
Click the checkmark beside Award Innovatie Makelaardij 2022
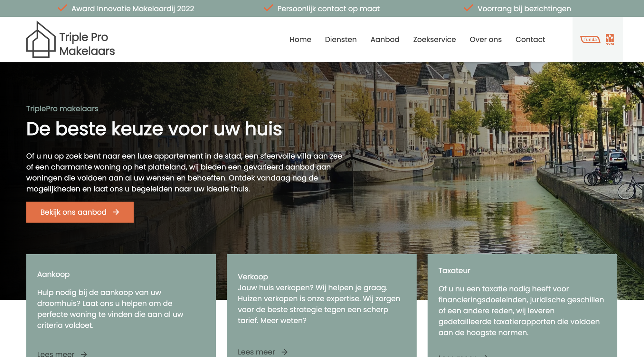click(62, 8)
